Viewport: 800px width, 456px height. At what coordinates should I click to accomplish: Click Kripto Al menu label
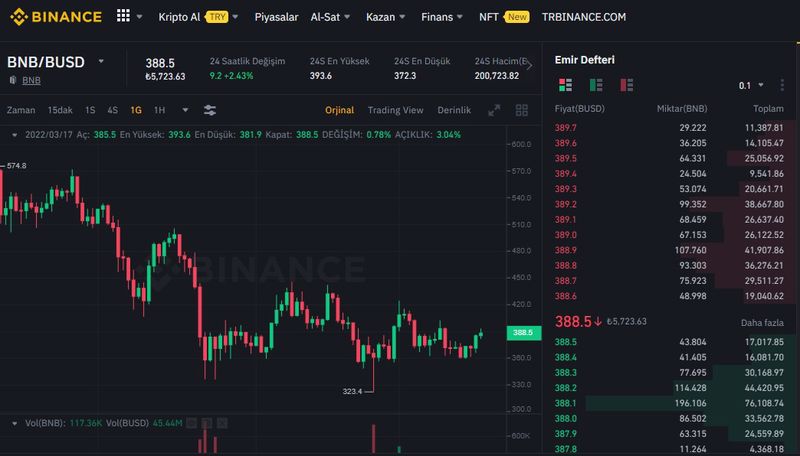(x=179, y=17)
